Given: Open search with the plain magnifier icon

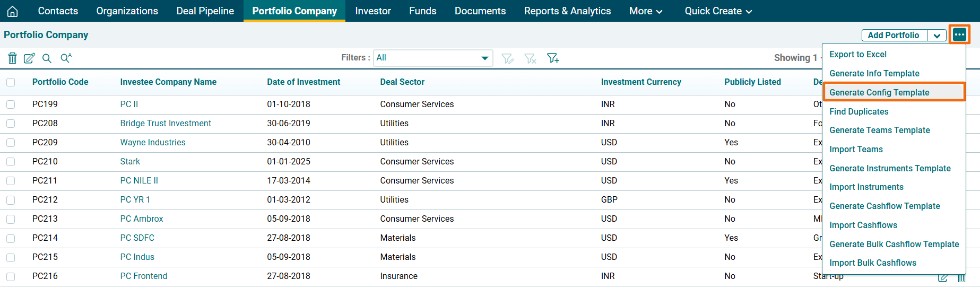Looking at the screenshot, I should coord(47,58).
